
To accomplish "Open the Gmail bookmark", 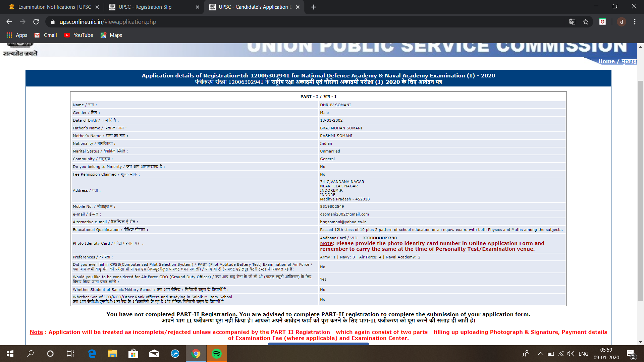I will tap(46, 35).
